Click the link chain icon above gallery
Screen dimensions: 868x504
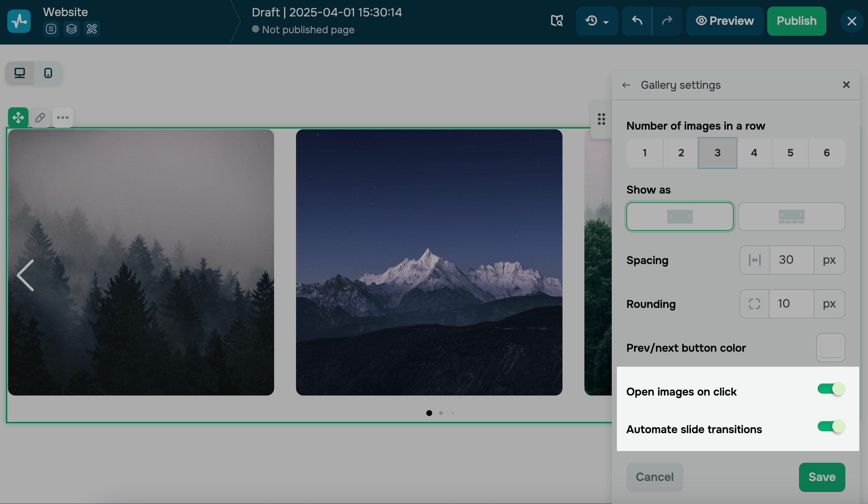40,118
